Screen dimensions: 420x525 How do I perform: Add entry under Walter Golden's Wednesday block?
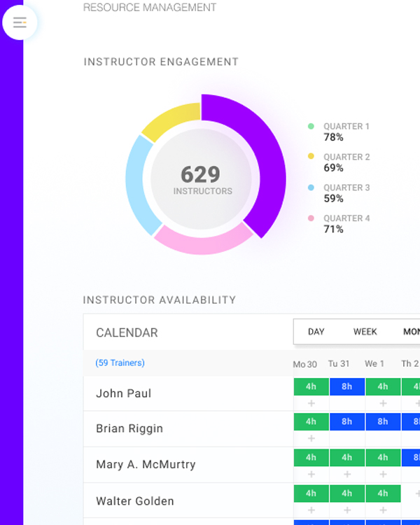(x=383, y=511)
